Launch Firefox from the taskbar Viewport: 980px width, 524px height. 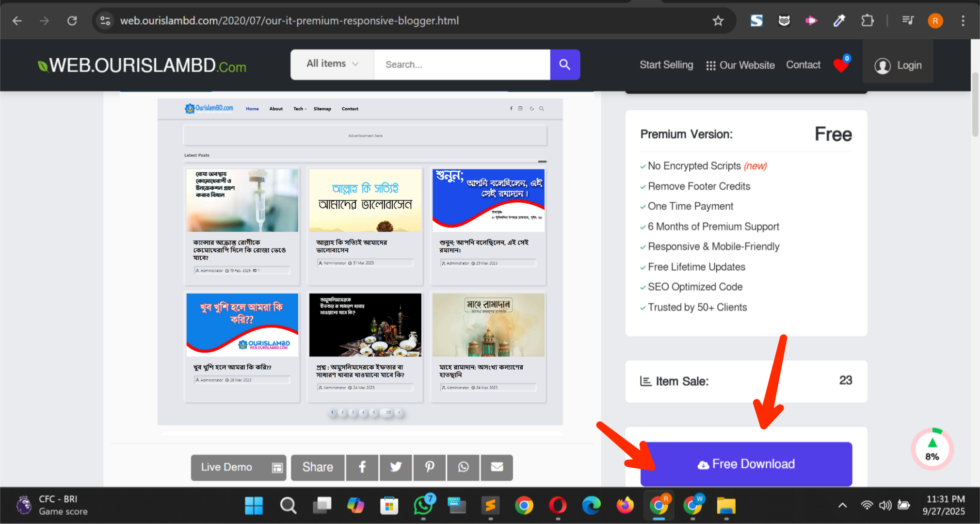[x=625, y=506]
